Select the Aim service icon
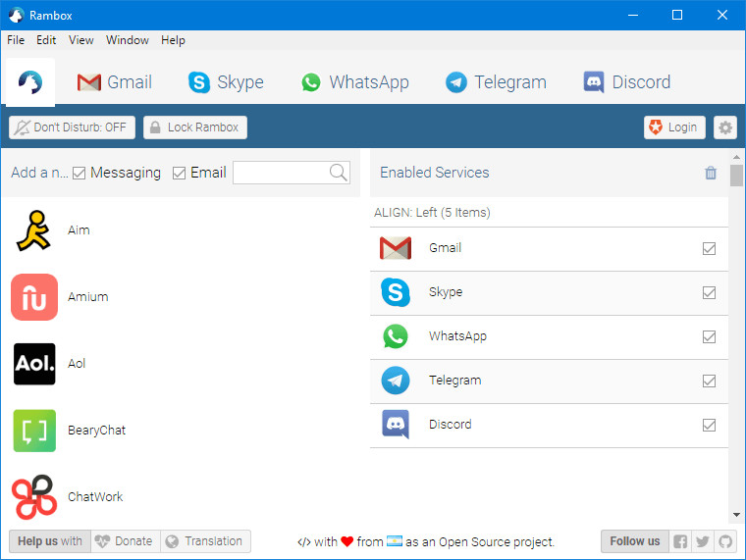The height and width of the screenshot is (560, 746). point(33,230)
